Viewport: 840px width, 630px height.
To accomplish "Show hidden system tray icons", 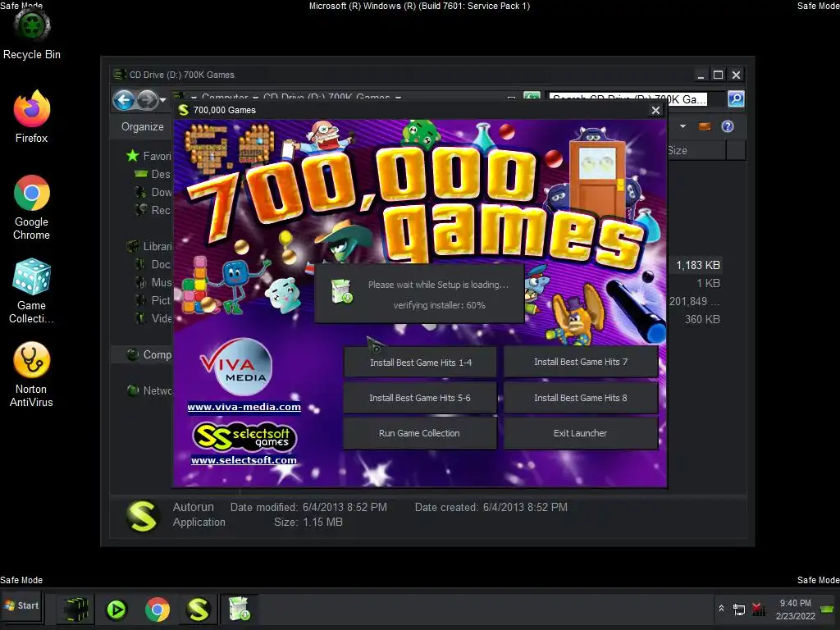I will point(721,609).
